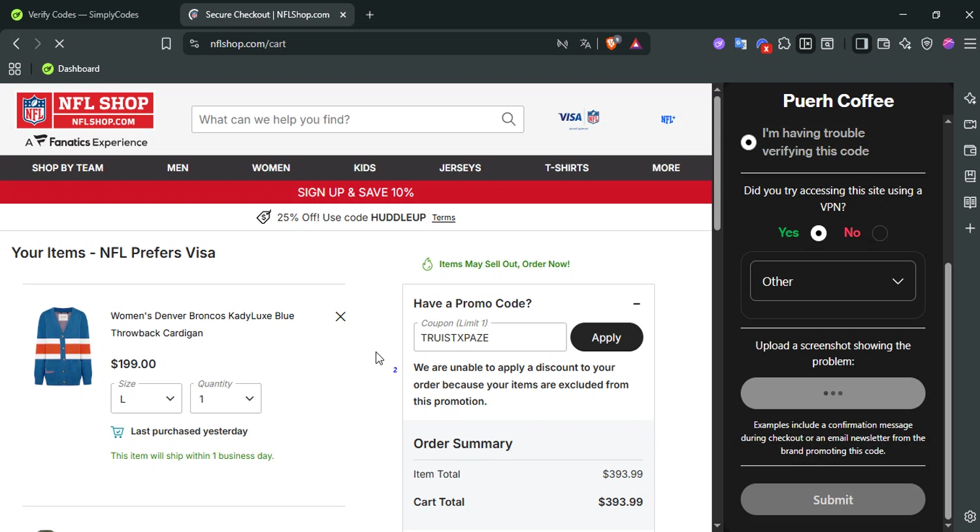The height and width of the screenshot is (532, 980).
Task: Select the No radio for VPN question
Action: click(880, 233)
